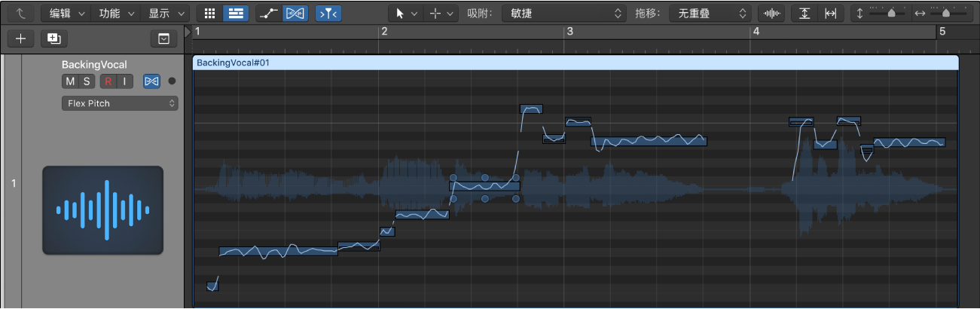Screen dimensions: 980x309
Task: Click the plus add track button
Action: point(20,38)
